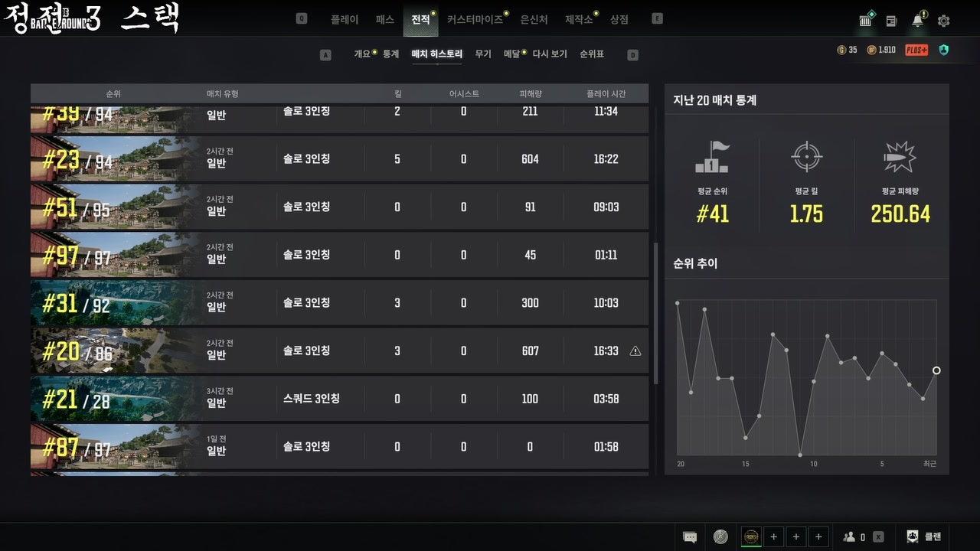Open the #97 / 97 match thumbnail
The image size is (980, 551).
115,255
